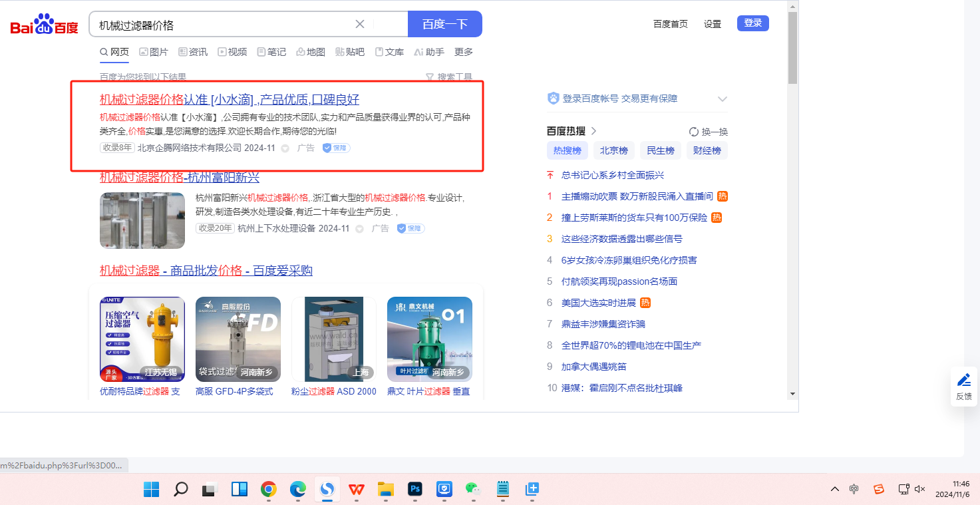Clear the search box with the X icon
This screenshot has width=980, height=505.
click(x=360, y=24)
